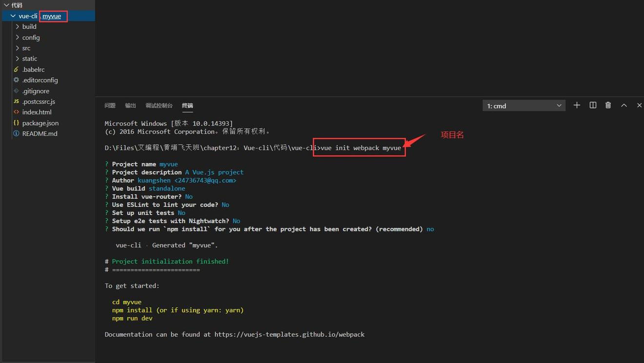Open a new terminal with the plus icon
The width and height of the screenshot is (644, 363).
577,105
